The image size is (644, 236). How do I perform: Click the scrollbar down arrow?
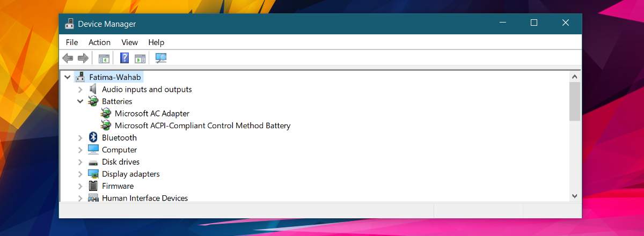pyautogui.click(x=575, y=197)
